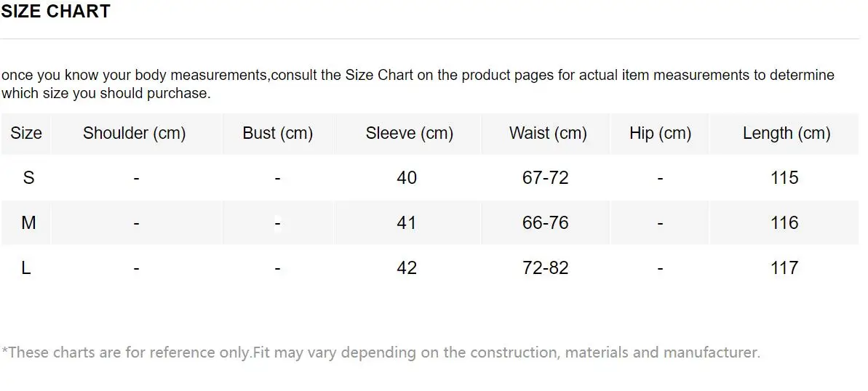
Task: Click waist value 67-72
Action: (x=545, y=177)
